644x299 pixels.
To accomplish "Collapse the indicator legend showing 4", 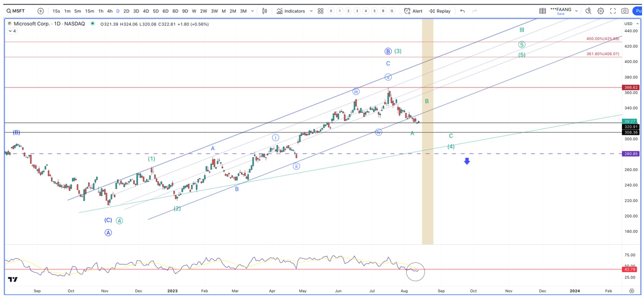I will [12, 31].
